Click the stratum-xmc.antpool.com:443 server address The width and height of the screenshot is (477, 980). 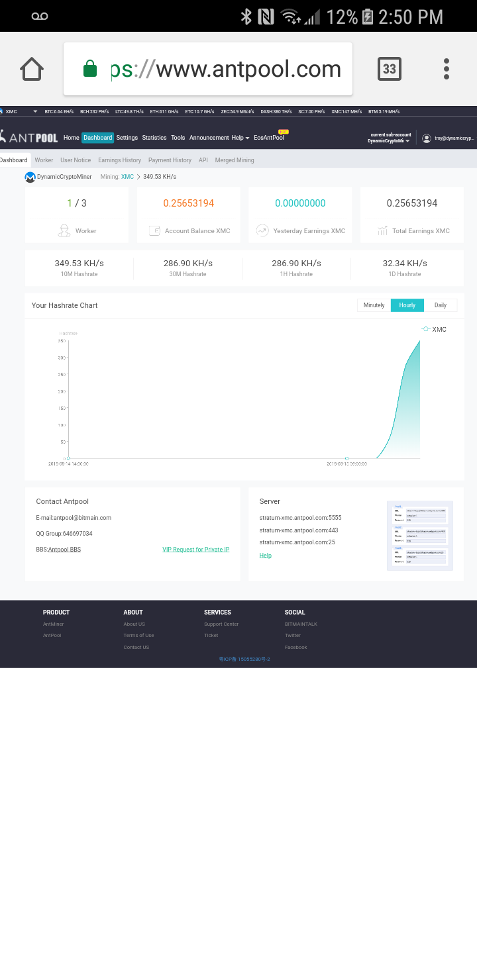click(x=299, y=530)
